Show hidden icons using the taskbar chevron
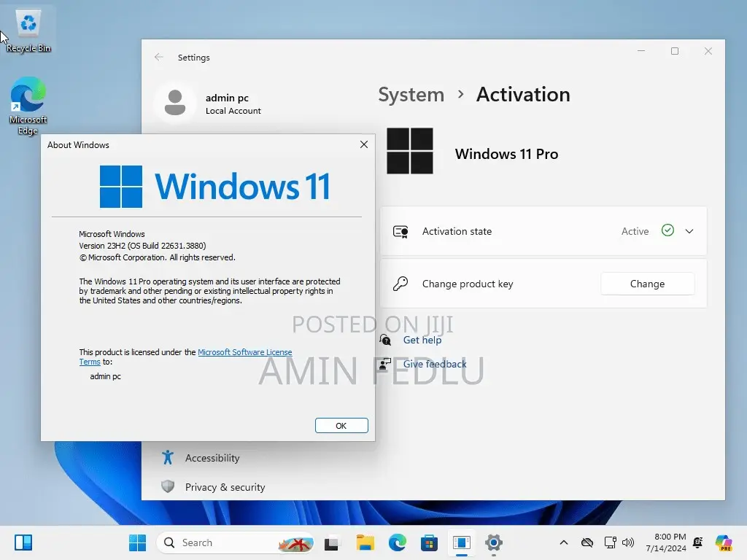Viewport: 747px width, 560px height. tap(563, 542)
